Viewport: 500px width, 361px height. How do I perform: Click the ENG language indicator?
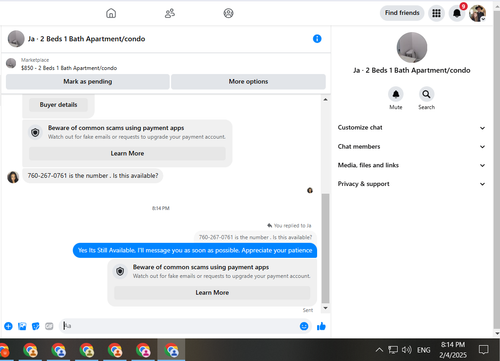tap(424, 350)
